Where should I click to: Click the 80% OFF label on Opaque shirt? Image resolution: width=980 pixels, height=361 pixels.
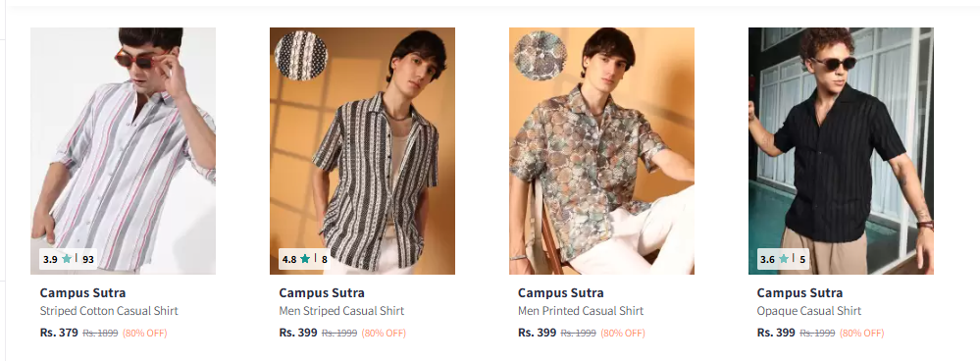click(x=862, y=333)
